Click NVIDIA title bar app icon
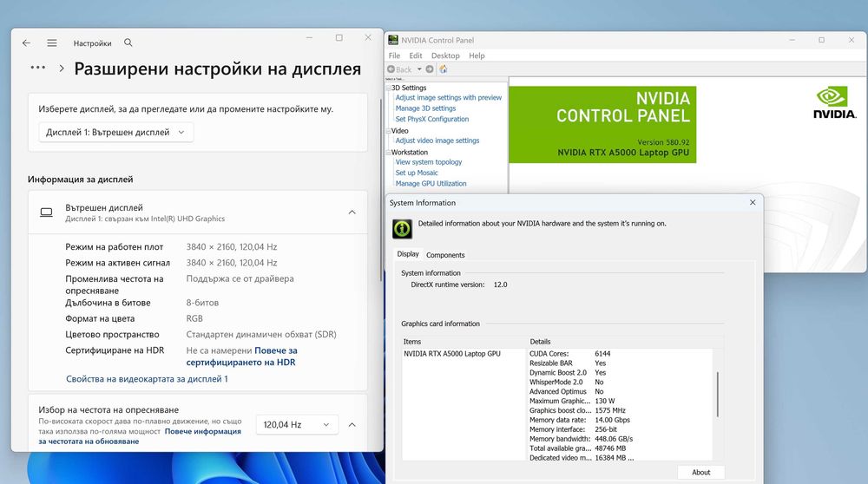Viewport: 868px width, 484px height. point(393,40)
